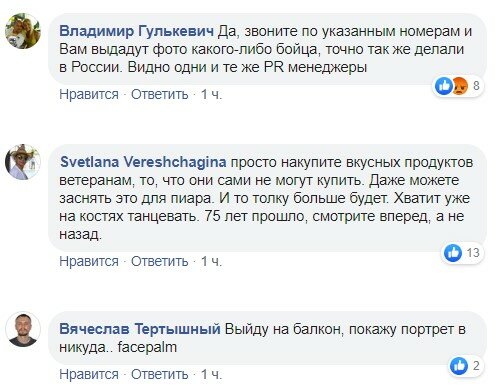The width and height of the screenshot is (500, 392).
Task: Reply to Владимир Гулькевич's comment via Ответить
Action: pyautogui.click(x=160, y=95)
